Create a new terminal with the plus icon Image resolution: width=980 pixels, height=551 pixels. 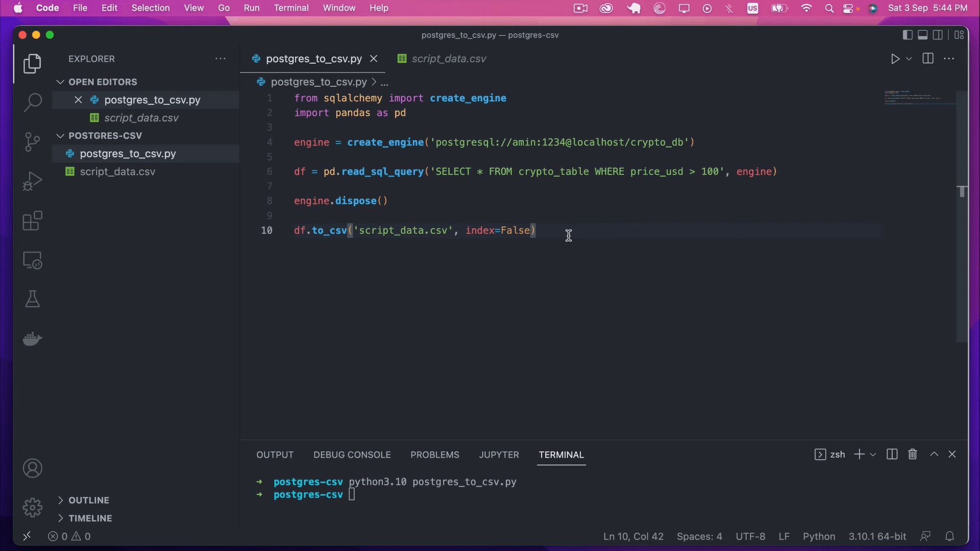pos(860,454)
